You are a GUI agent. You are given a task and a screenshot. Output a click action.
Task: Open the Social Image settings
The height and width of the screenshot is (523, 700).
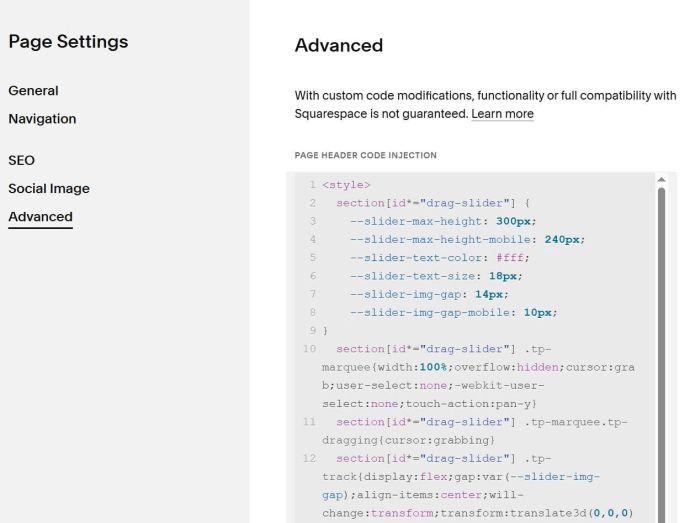[x=49, y=188]
